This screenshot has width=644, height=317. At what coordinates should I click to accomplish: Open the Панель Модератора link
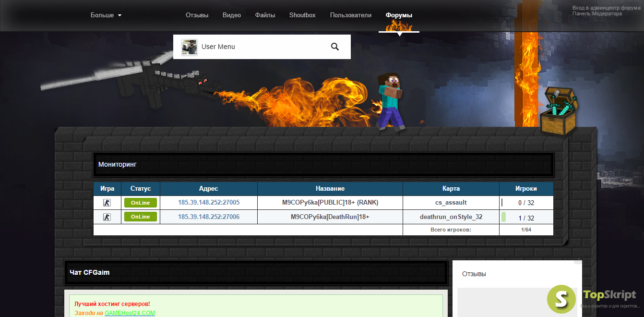[597, 13]
